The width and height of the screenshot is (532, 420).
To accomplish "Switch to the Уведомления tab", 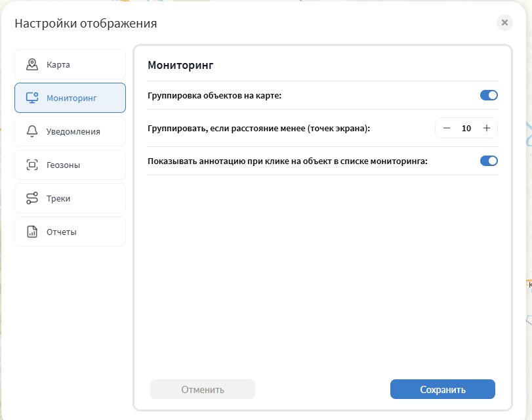I will (x=70, y=131).
